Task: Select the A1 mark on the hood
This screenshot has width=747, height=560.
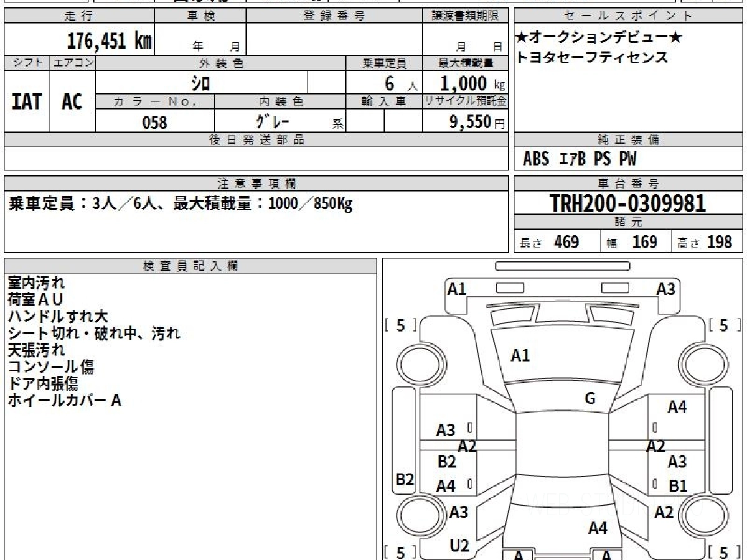Action: (x=520, y=355)
